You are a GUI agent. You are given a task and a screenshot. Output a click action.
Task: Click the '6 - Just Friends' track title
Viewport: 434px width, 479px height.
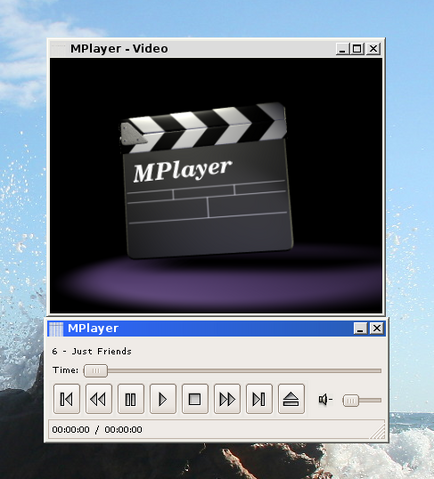pos(92,351)
